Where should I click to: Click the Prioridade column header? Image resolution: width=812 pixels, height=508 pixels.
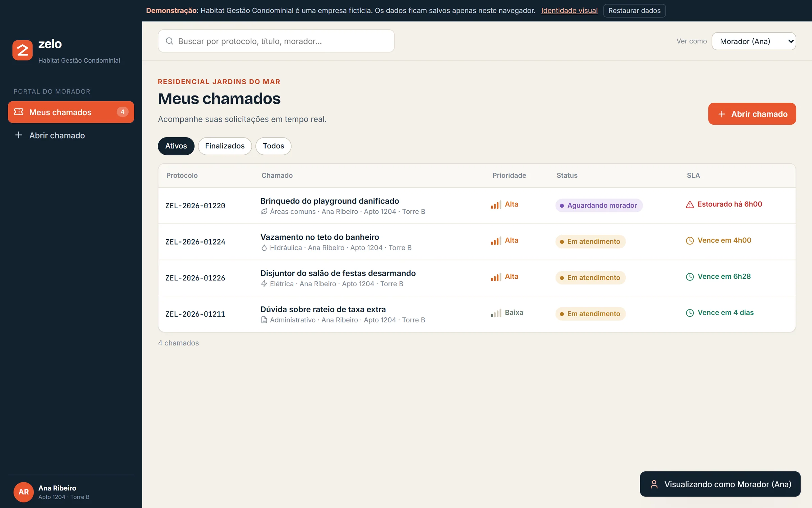[x=509, y=175]
